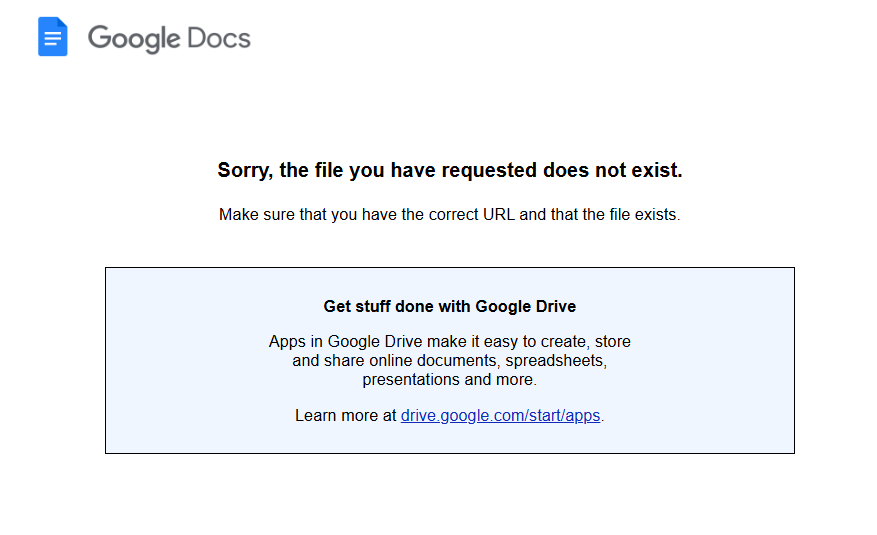Click the line "presentations and more."

coord(449,380)
